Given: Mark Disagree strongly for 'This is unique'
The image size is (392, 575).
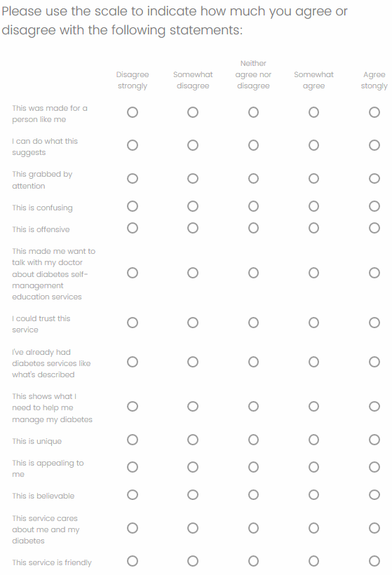Looking at the screenshot, I should (133, 440).
